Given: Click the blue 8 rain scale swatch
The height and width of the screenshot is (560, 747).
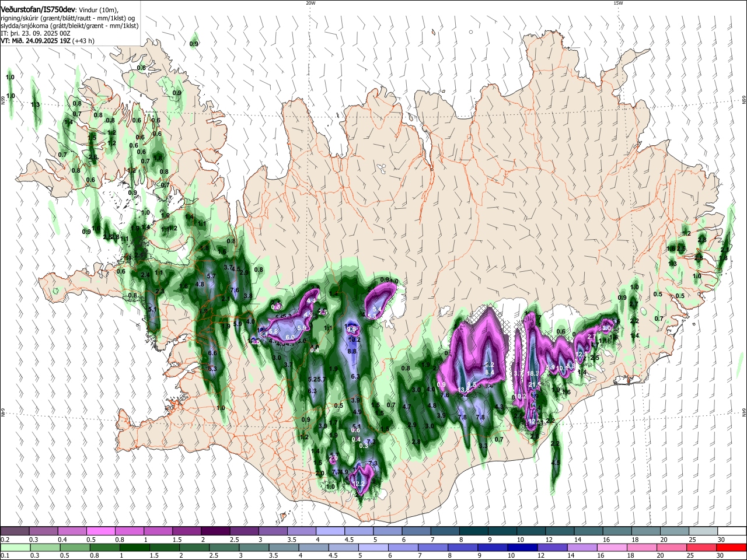Looking at the screenshot, I should click(463, 547).
